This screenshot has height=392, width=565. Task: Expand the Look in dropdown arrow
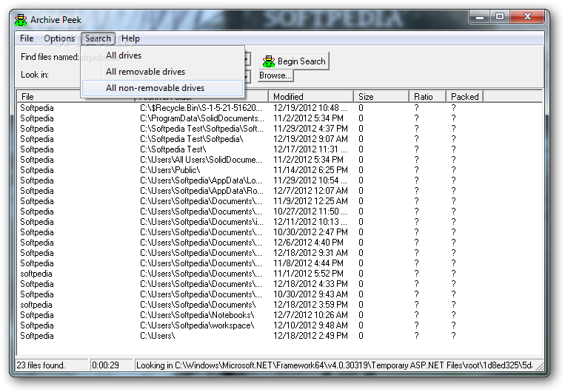coord(247,76)
